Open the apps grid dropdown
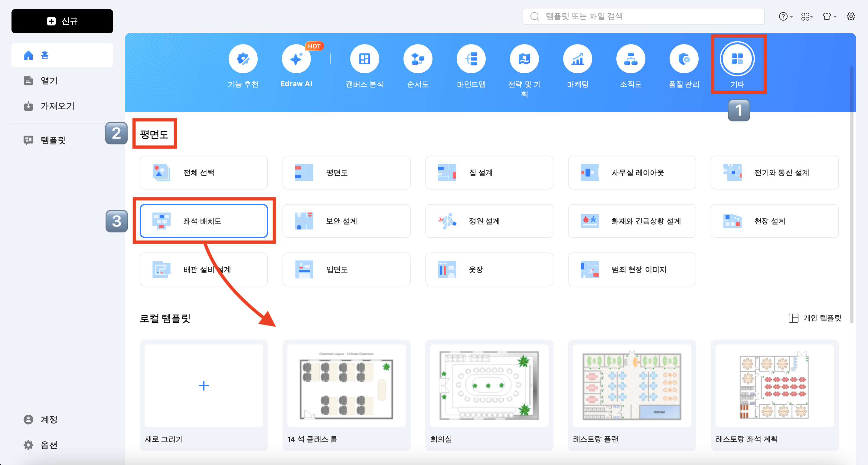This screenshot has height=465, width=868. coord(807,16)
